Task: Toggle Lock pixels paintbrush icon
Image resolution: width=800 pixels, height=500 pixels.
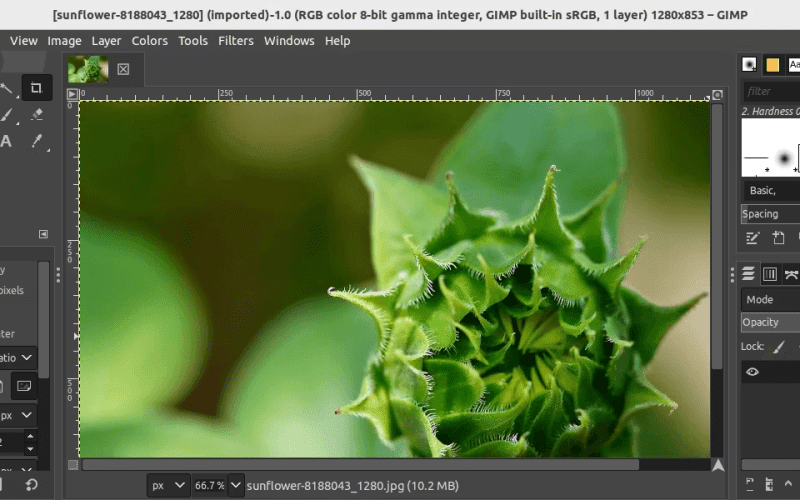Action: (x=779, y=347)
